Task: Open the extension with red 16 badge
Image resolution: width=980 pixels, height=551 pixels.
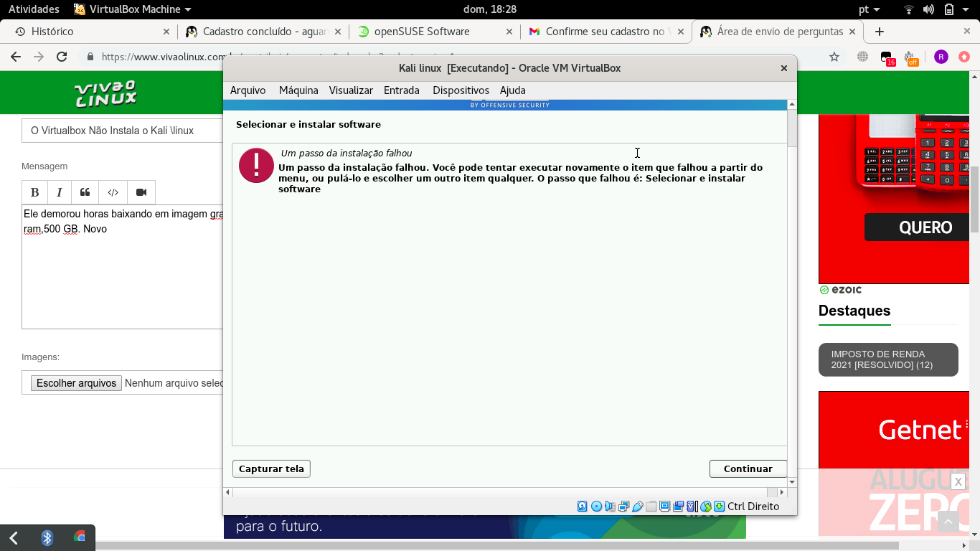Action: tap(887, 58)
